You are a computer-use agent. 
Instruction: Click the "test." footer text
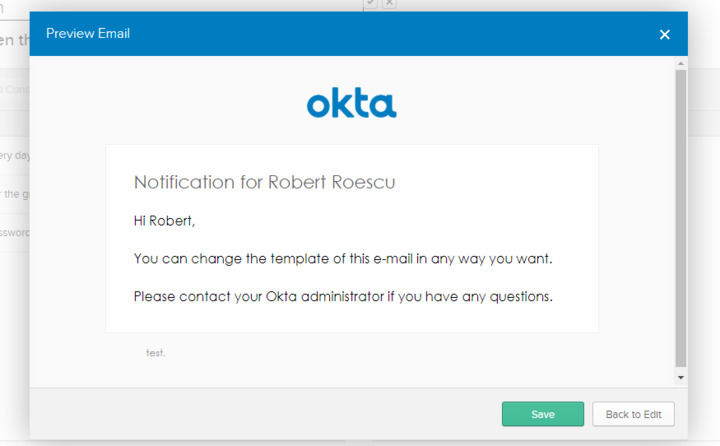tap(156, 353)
